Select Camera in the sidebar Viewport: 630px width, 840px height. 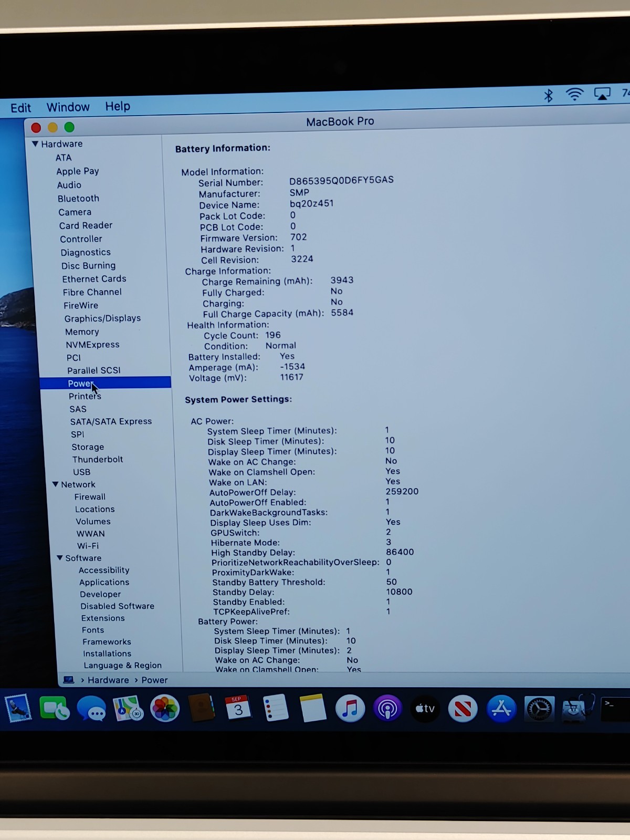(75, 212)
